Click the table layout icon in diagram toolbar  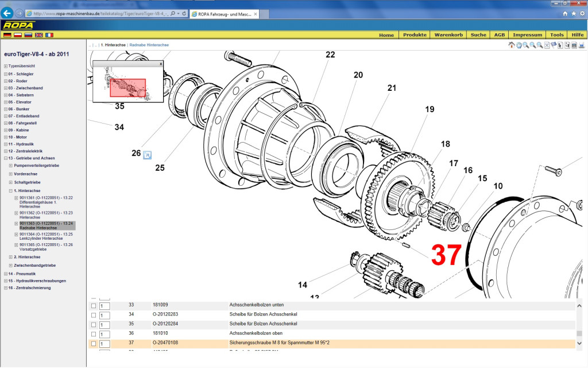(x=574, y=45)
